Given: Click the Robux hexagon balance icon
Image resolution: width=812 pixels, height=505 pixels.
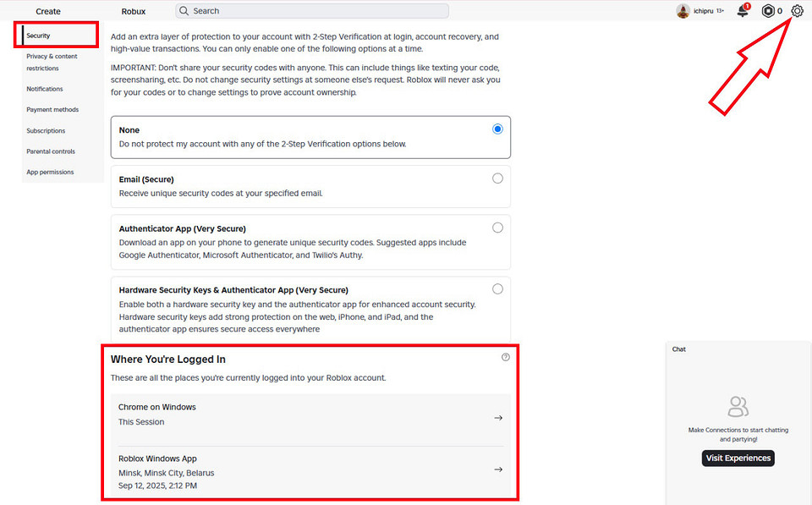Looking at the screenshot, I should pyautogui.click(x=768, y=11).
